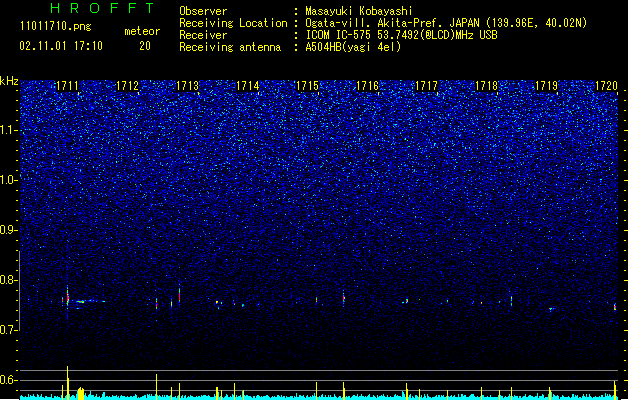Viewport: 629px width, 400px height.
Task: Select the filename 11011710.png
Action: 55,26
